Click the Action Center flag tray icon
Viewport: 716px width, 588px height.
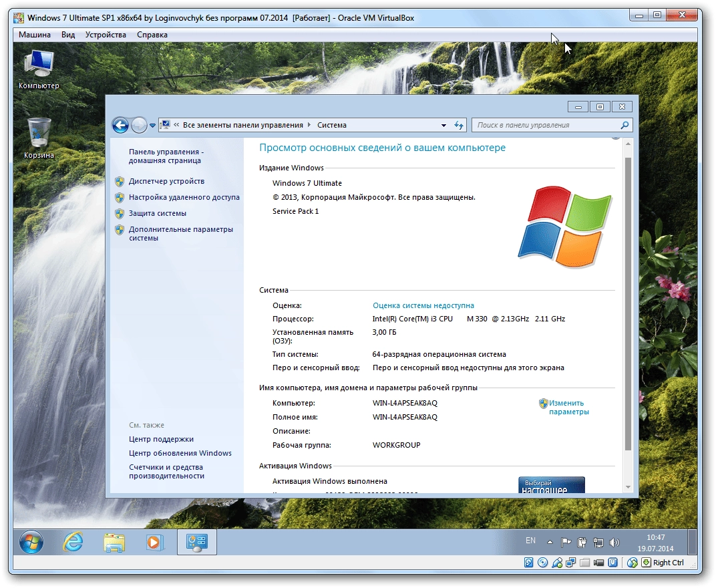pyautogui.click(x=566, y=543)
